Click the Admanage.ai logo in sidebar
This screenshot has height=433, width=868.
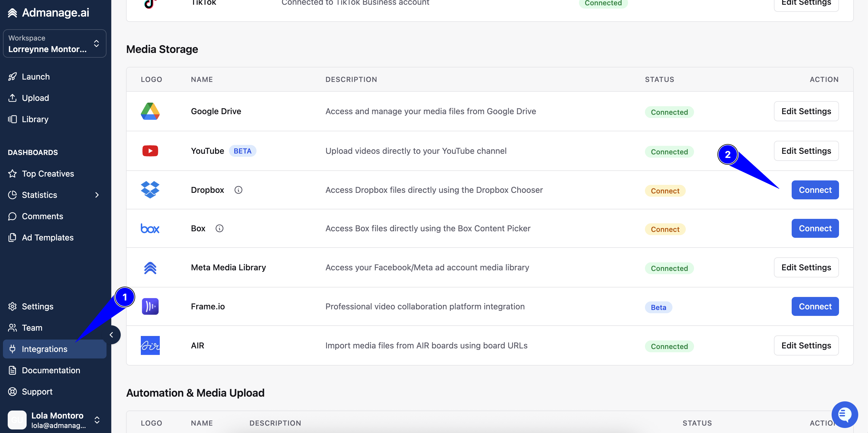pos(49,12)
